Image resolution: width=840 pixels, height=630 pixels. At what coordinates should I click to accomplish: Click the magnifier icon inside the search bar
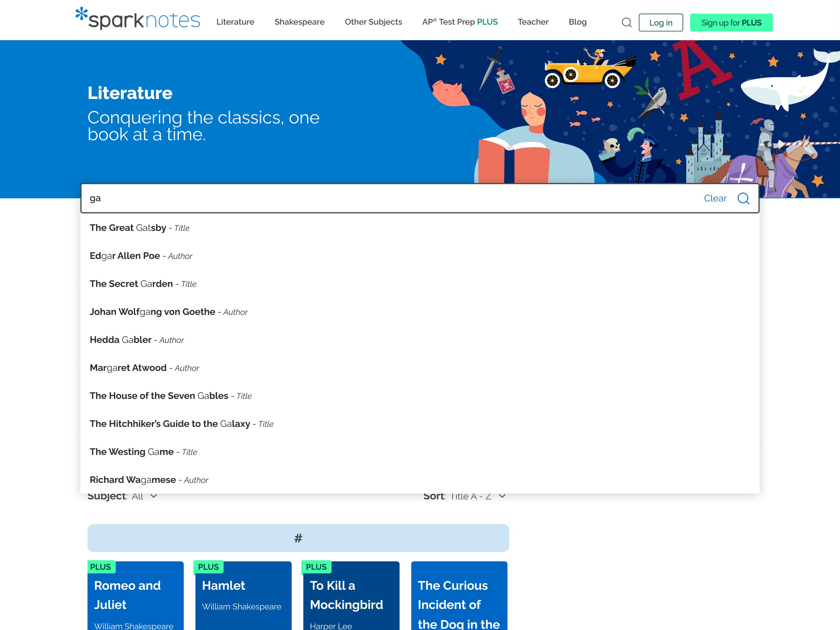pos(743,198)
